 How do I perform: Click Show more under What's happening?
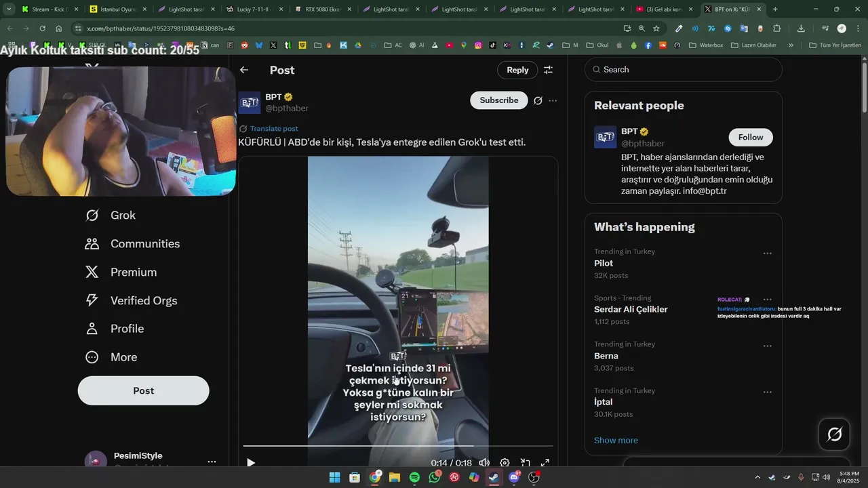point(616,441)
